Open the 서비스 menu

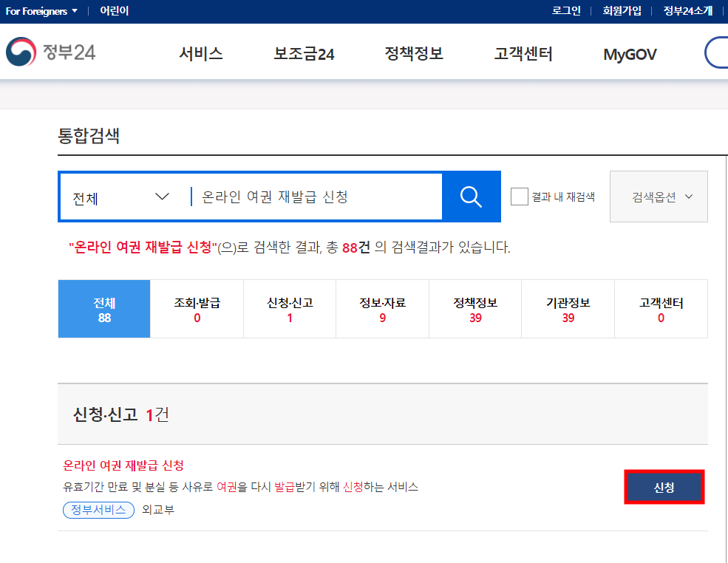coord(200,53)
